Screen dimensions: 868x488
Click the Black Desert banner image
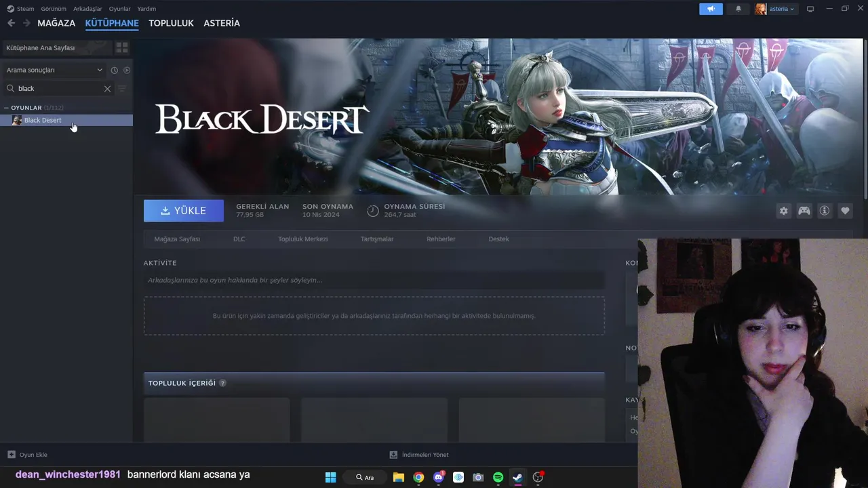pos(498,117)
